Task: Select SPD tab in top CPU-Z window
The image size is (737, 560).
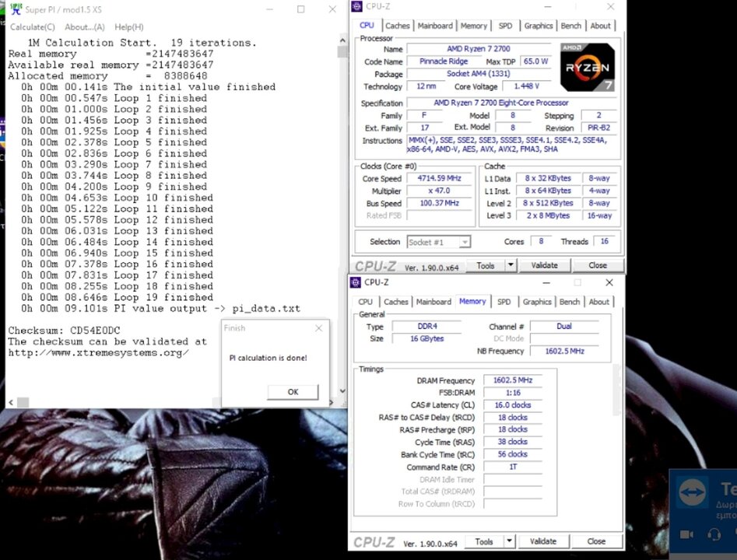Action: 505,26
